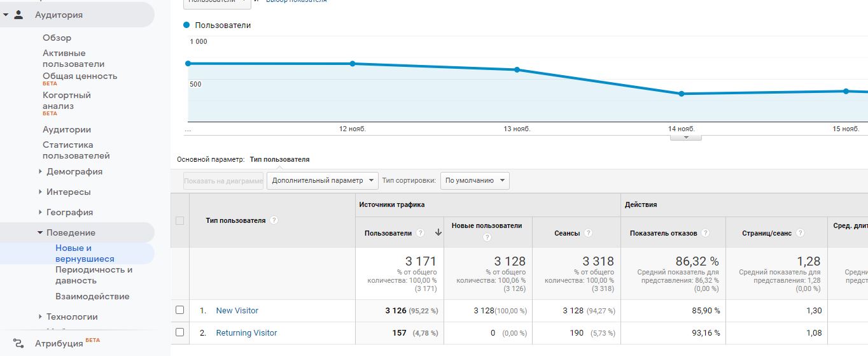This screenshot has width=868, height=356.
Task: Open help icon next to Показатель отказов
Action: pos(705,233)
